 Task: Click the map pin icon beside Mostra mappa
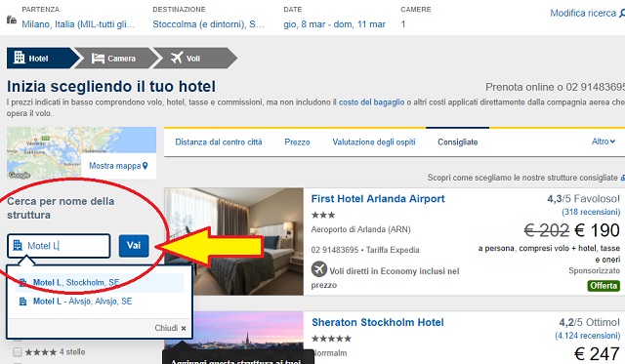146,166
